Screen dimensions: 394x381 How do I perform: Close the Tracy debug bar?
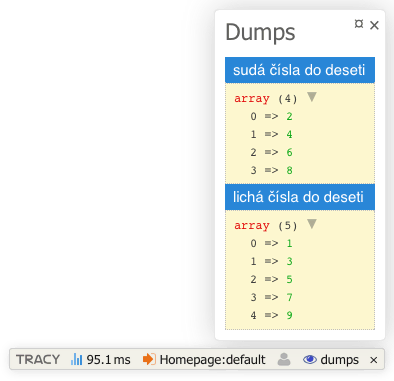(374, 360)
